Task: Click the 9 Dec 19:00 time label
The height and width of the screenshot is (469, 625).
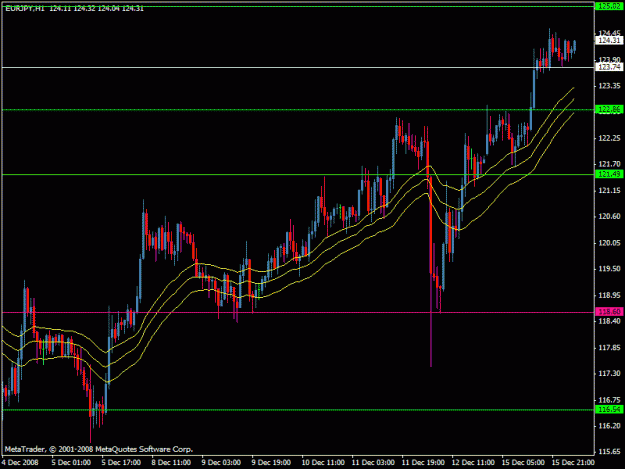Action: point(271,462)
